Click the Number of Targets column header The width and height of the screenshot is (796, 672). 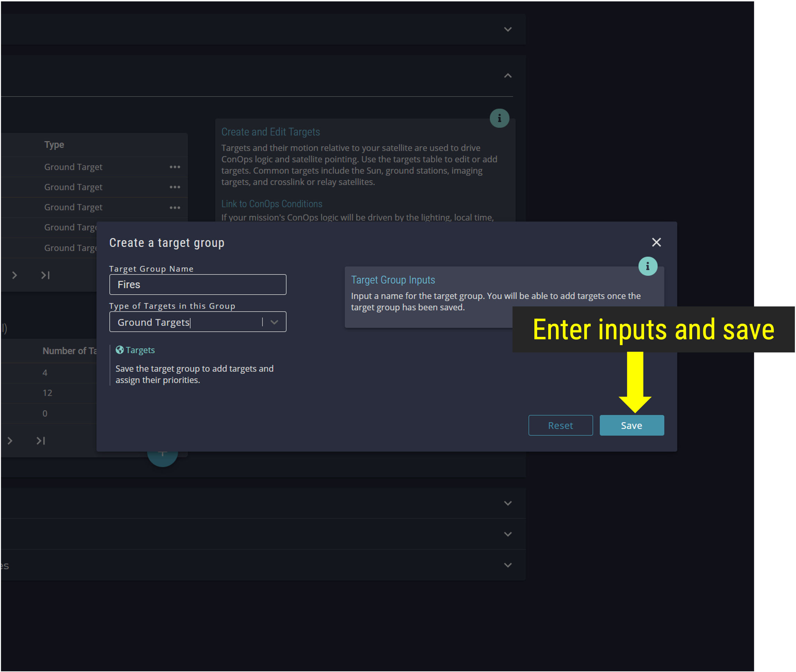tap(70, 351)
